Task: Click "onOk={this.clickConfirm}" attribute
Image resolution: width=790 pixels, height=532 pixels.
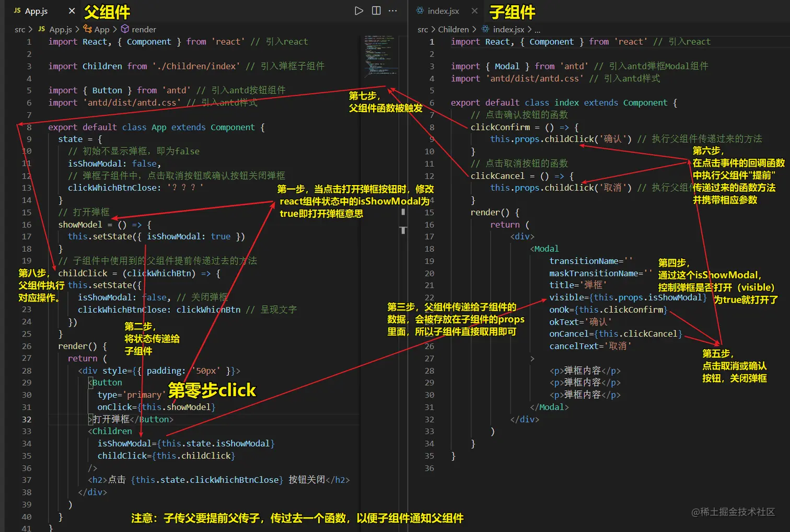Action: (608, 309)
